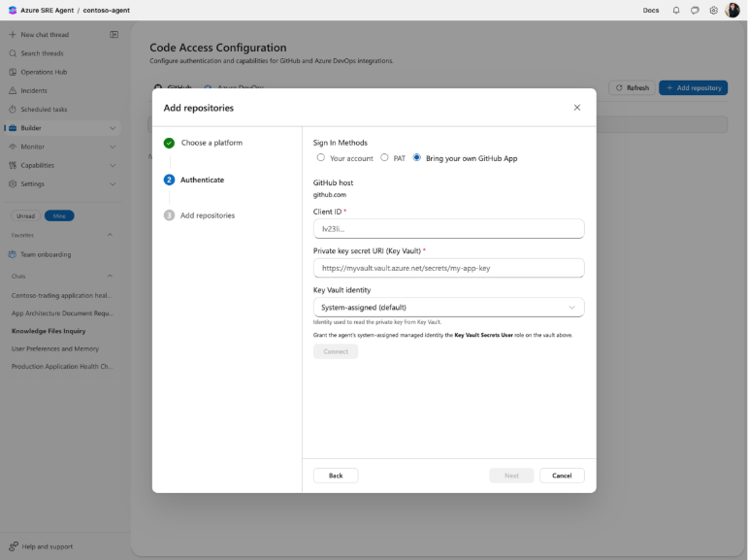Open Contoso-trading application health chat
Viewport: 748px width, 560px height.
[61, 295]
